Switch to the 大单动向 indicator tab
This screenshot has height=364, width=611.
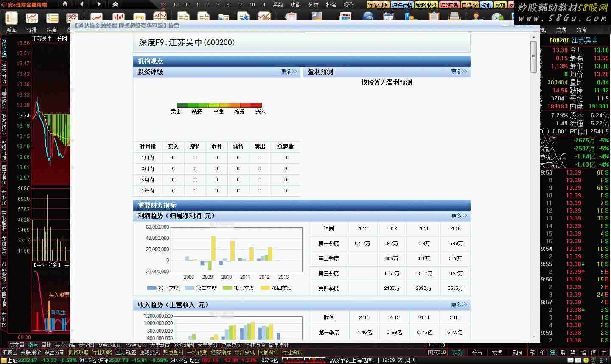point(160,345)
